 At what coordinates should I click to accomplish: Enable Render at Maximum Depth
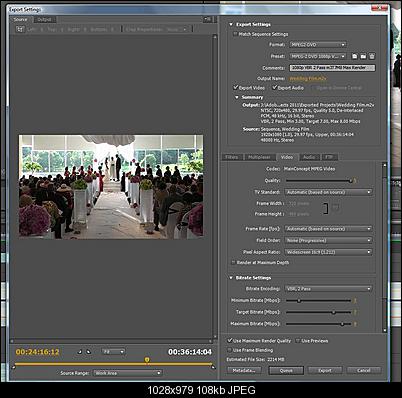click(x=233, y=262)
